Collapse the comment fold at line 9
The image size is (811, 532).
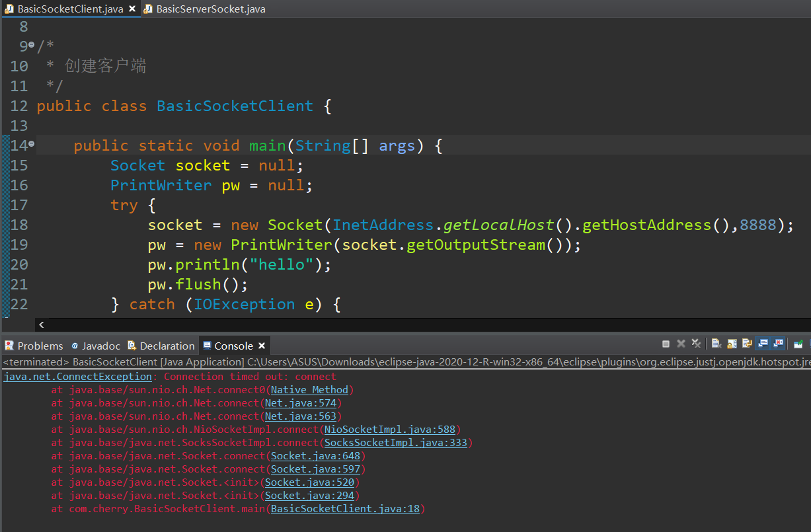31,45
